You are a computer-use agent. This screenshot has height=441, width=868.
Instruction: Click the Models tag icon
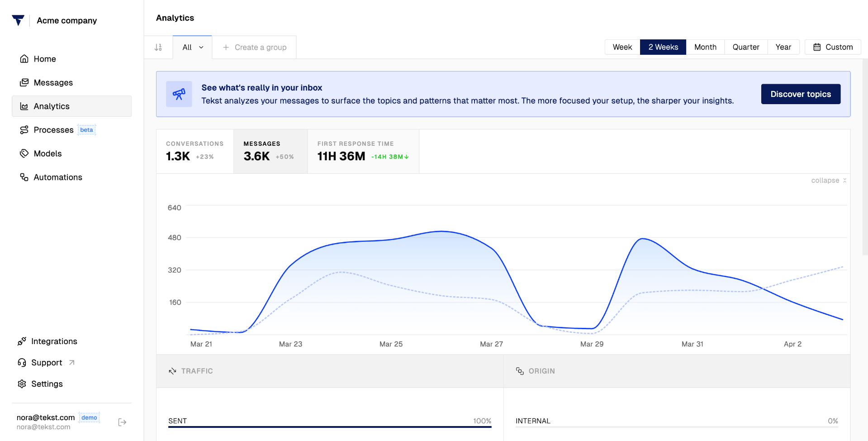(24, 153)
